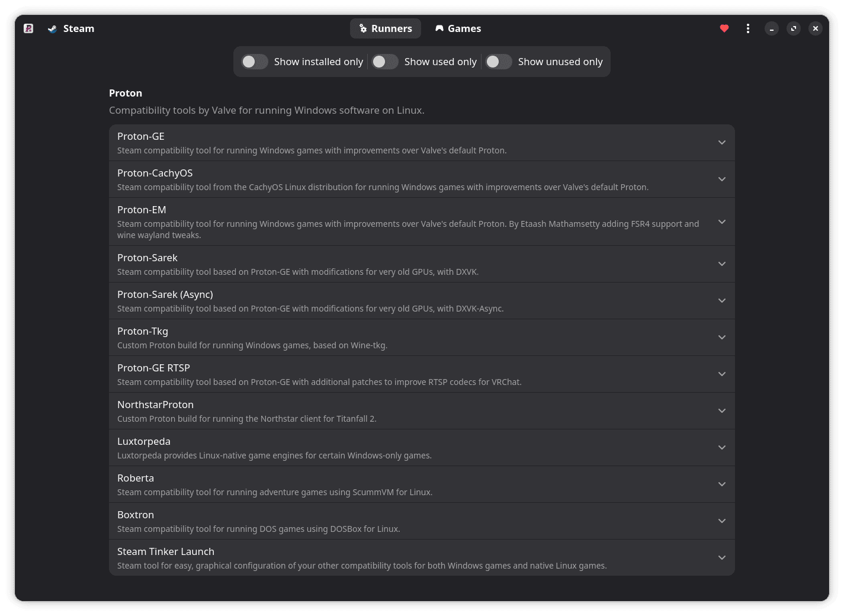Click the ProtonPlus app icon in header

click(x=28, y=28)
